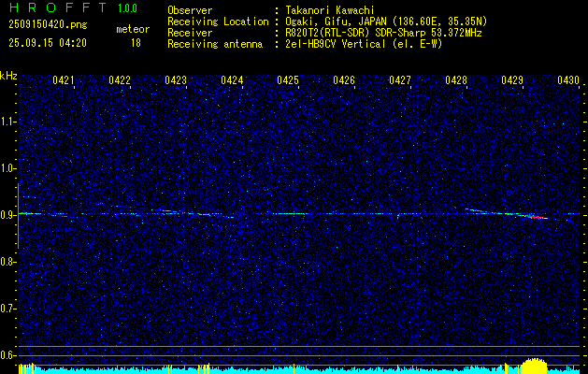Click the 0.9 frequency axis label
This screenshot has height=374, width=588.
pos(8,215)
